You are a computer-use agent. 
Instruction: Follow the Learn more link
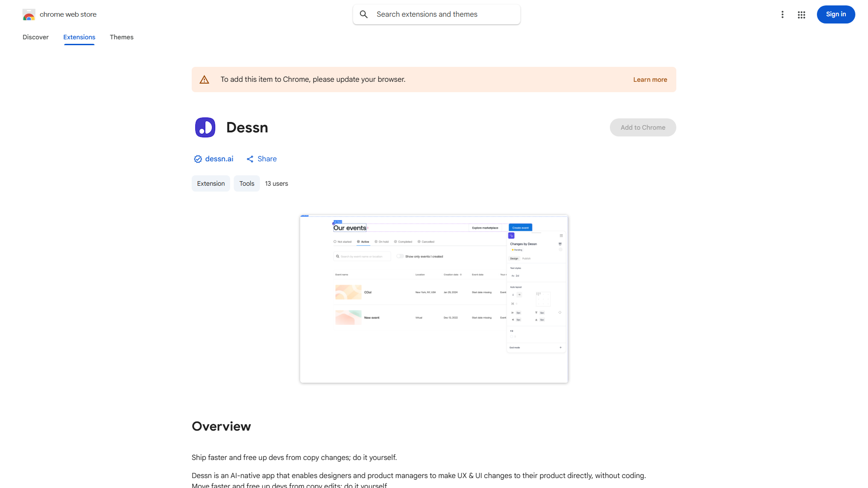coord(650,80)
